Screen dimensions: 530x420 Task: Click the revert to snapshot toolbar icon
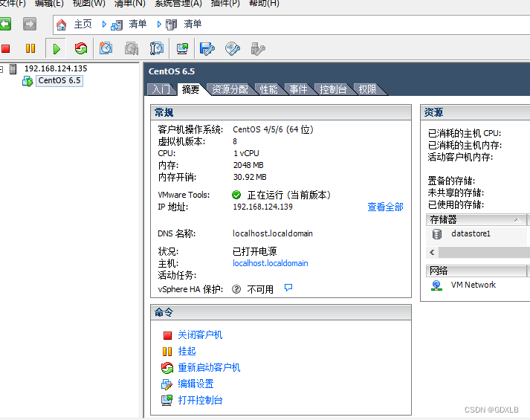pos(132,48)
